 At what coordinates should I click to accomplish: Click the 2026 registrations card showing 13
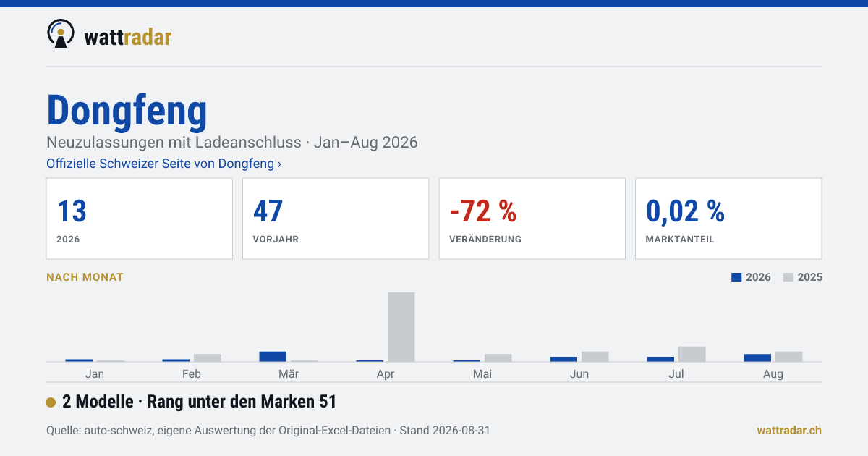pos(140,219)
